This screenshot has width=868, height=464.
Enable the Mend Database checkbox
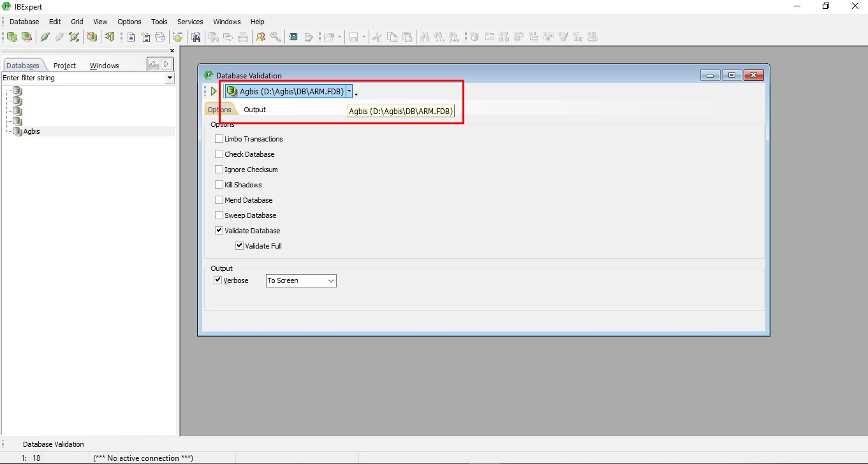click(219, 200)
